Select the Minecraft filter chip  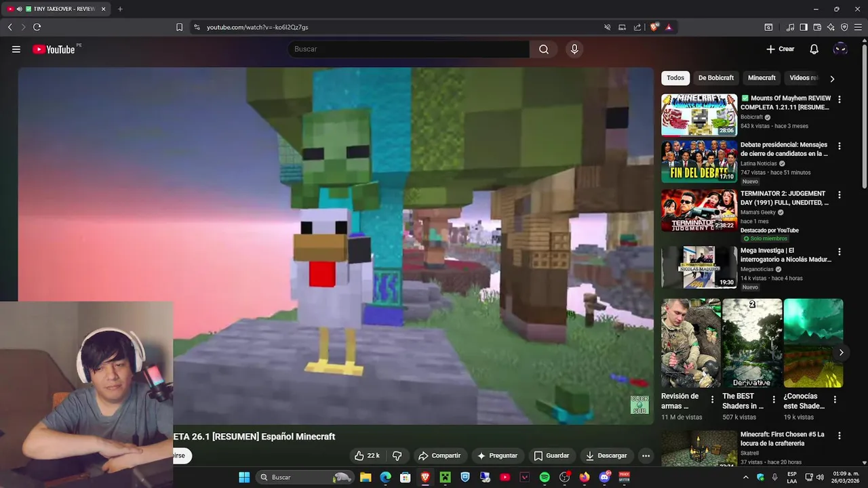[762, 78]
